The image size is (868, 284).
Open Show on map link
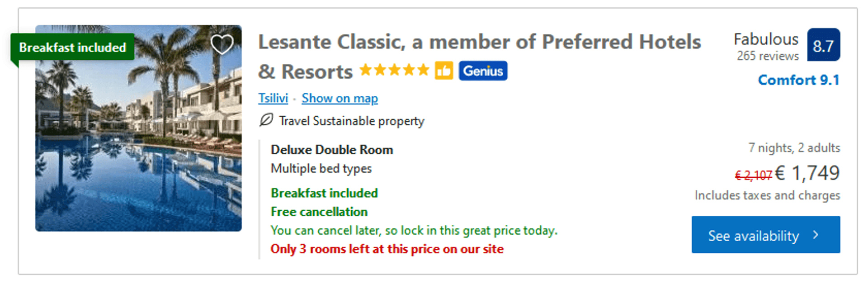coord(340,98)
